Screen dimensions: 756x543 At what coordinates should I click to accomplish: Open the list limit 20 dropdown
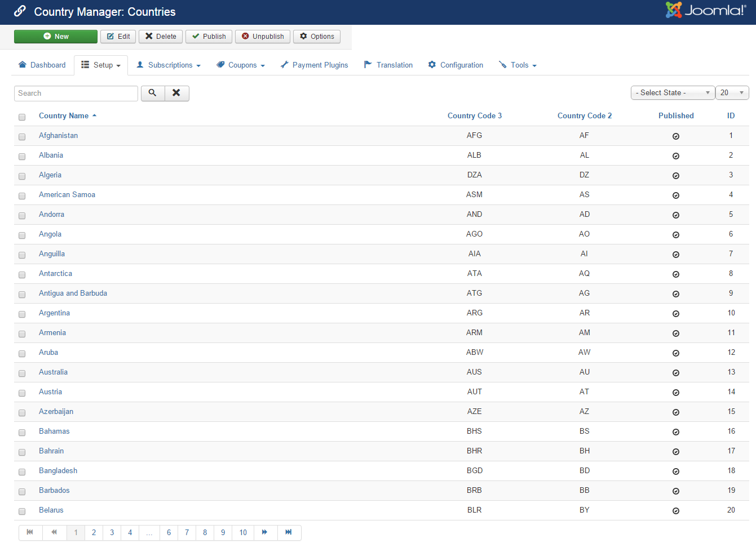732,92
